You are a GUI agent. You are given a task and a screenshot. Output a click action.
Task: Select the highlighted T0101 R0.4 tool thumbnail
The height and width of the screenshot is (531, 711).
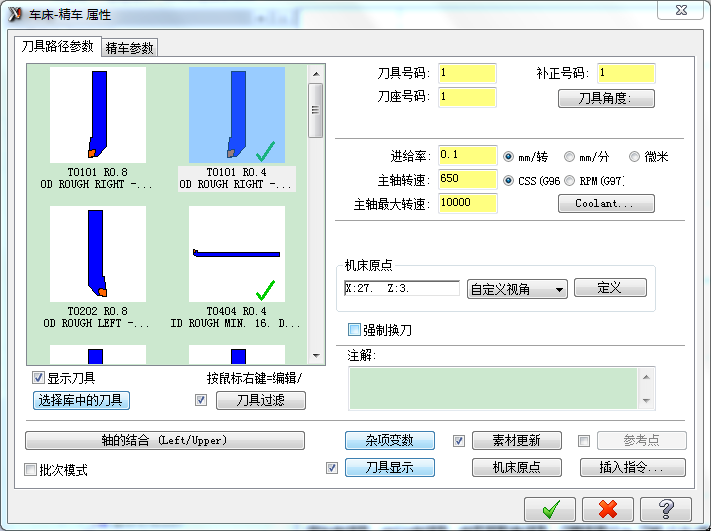click(x=237, y=115)
